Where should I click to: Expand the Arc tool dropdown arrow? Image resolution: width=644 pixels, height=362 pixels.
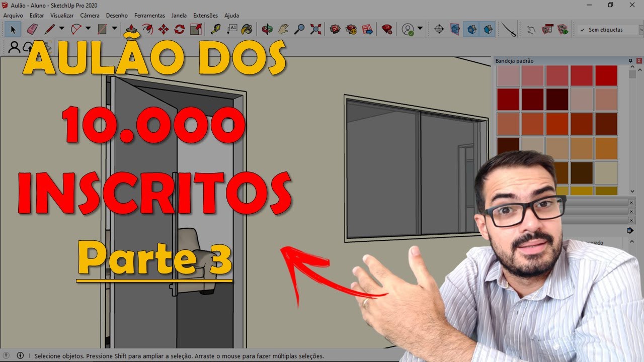pos(88,29)
